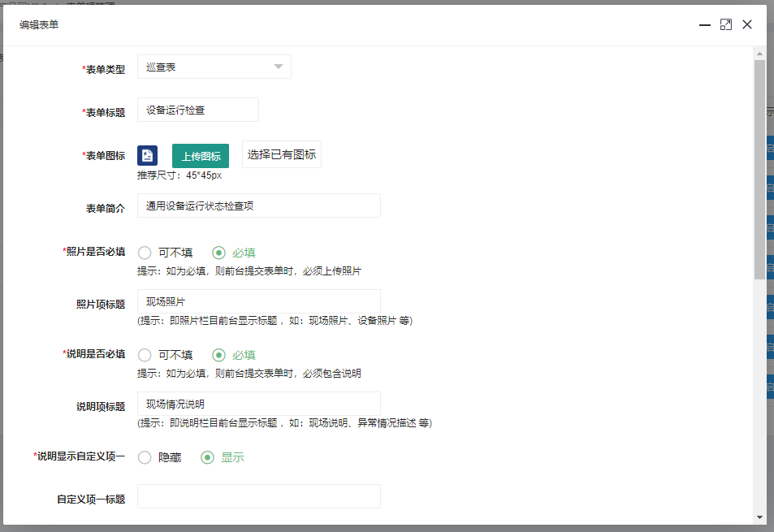The height and width of the screenshot is (532, 774).
Task: Choose 隐藏 for custom item one
Action: (145, 457)
